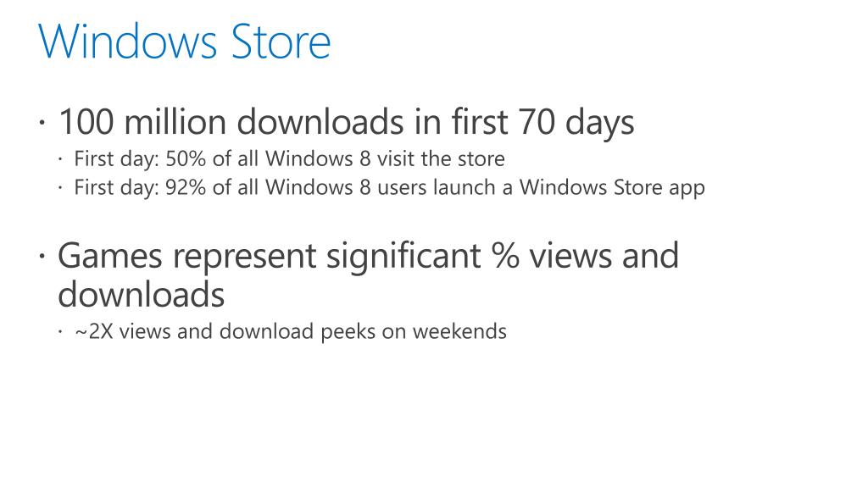Click the words 'Windows Store app'
The height and width of the screenshot is (488, 868).
click(611, 187)
